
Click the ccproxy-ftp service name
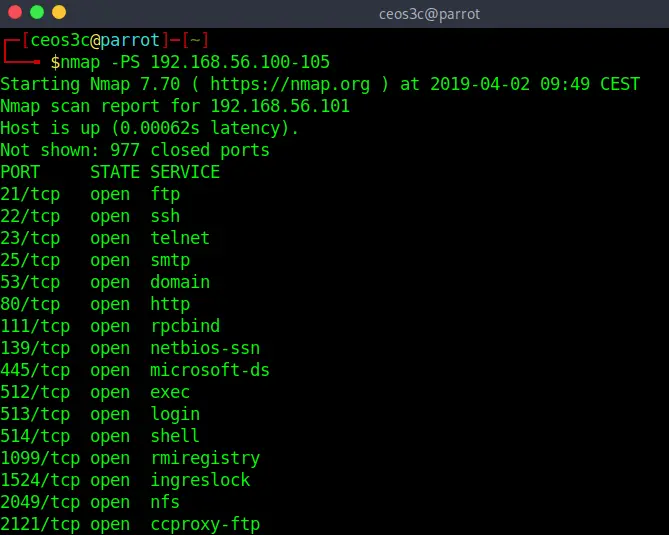[x=205, y=525]
